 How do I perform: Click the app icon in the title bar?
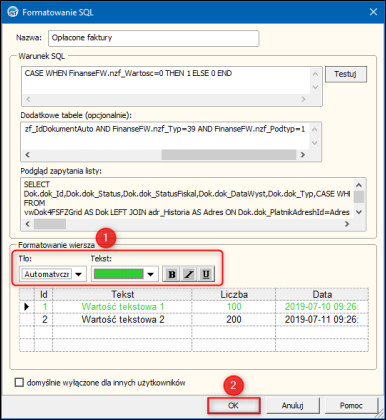[13, 12]
